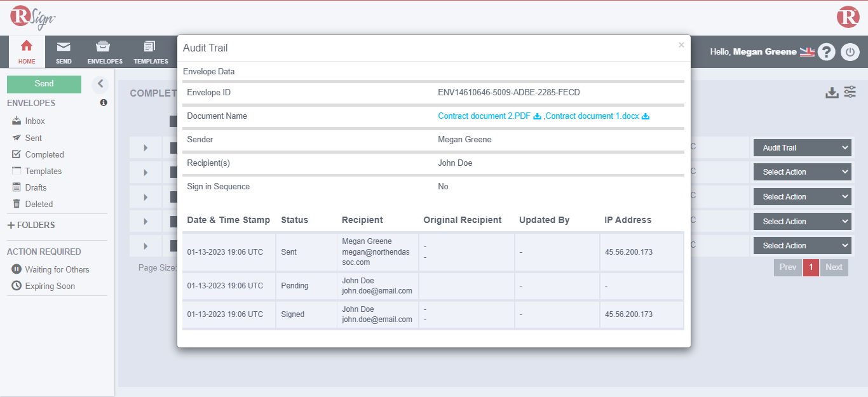Click the info icon beside ENVELOPES
Screen dimensions: 868x397
104,103
